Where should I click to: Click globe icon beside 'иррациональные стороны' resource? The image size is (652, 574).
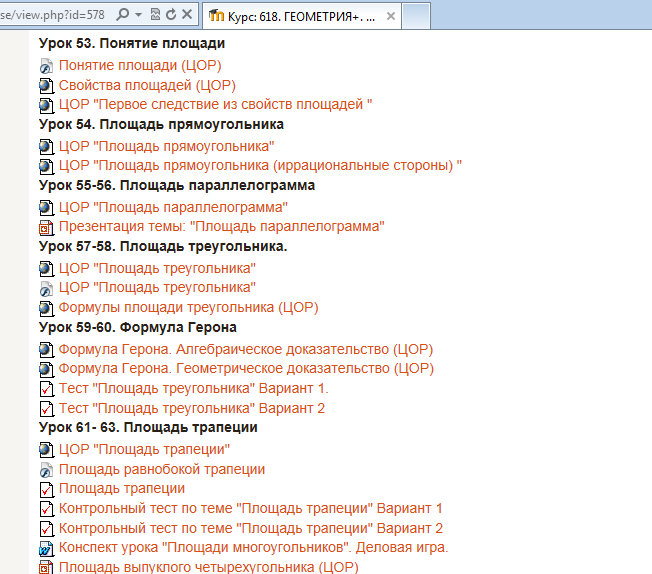46,167
